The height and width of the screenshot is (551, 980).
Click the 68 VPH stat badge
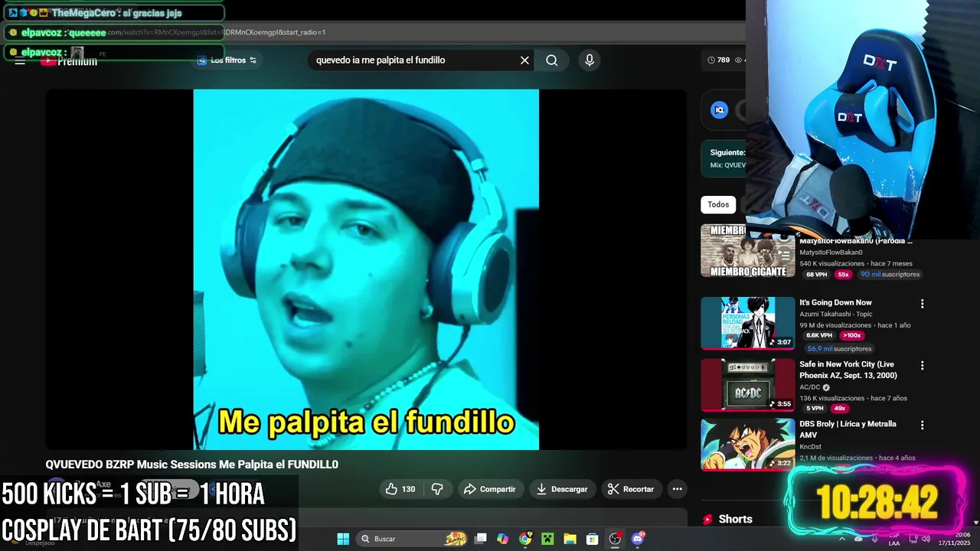coord(816,275)
